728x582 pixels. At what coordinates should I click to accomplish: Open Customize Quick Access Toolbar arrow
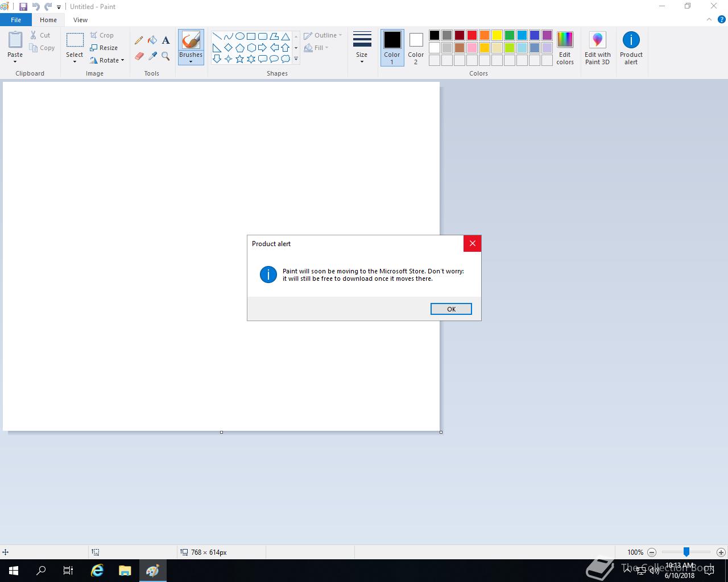tap(59, 7)
